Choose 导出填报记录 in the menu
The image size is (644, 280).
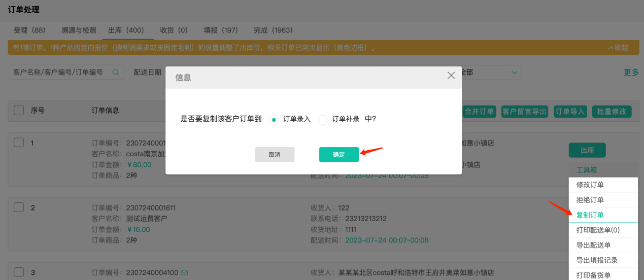pos(603,260)
